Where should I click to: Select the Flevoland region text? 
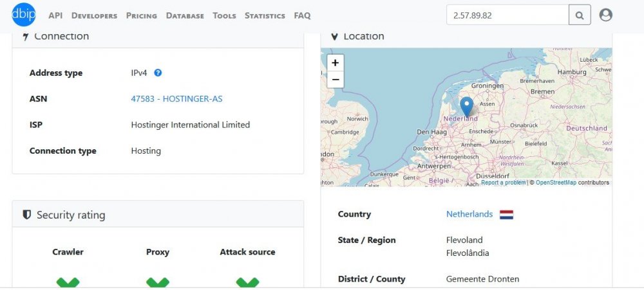tap(464, 240)
